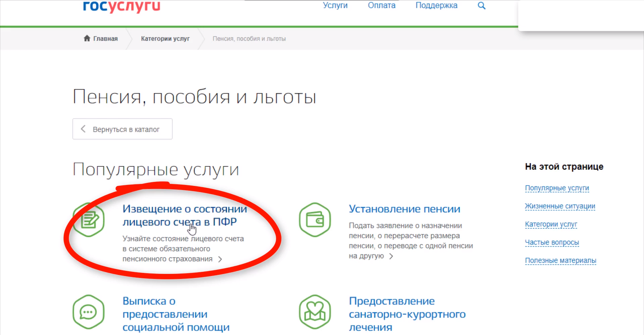Open 'Установление пенсии' service link
The image size is (644, 335).
tap(404, 209)
